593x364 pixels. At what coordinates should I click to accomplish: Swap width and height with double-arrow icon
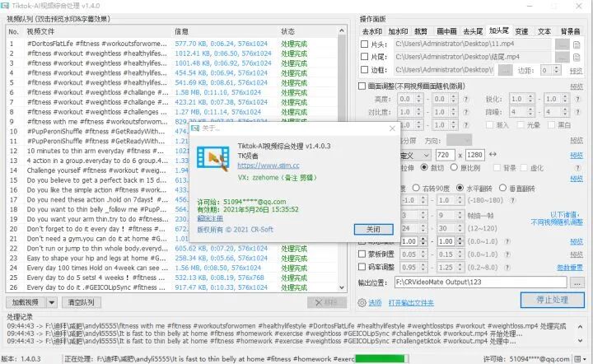(493, 154)
